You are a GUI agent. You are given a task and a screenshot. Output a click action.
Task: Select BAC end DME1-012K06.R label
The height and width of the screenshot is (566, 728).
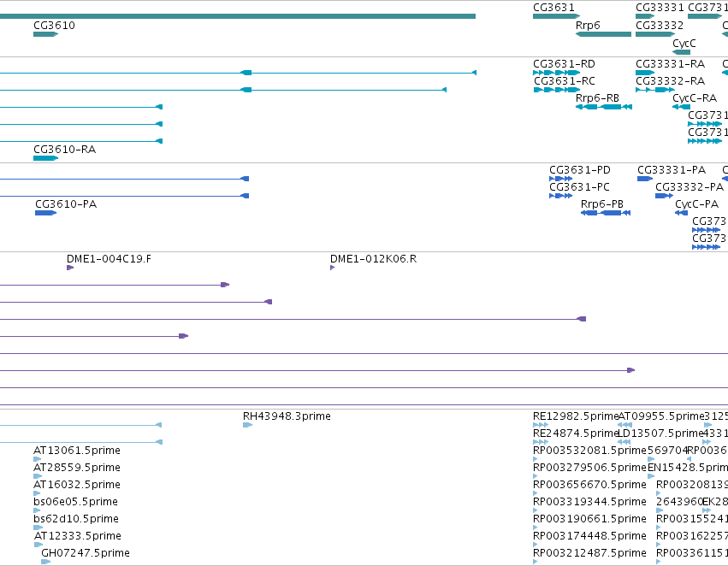tap(373, 259)
